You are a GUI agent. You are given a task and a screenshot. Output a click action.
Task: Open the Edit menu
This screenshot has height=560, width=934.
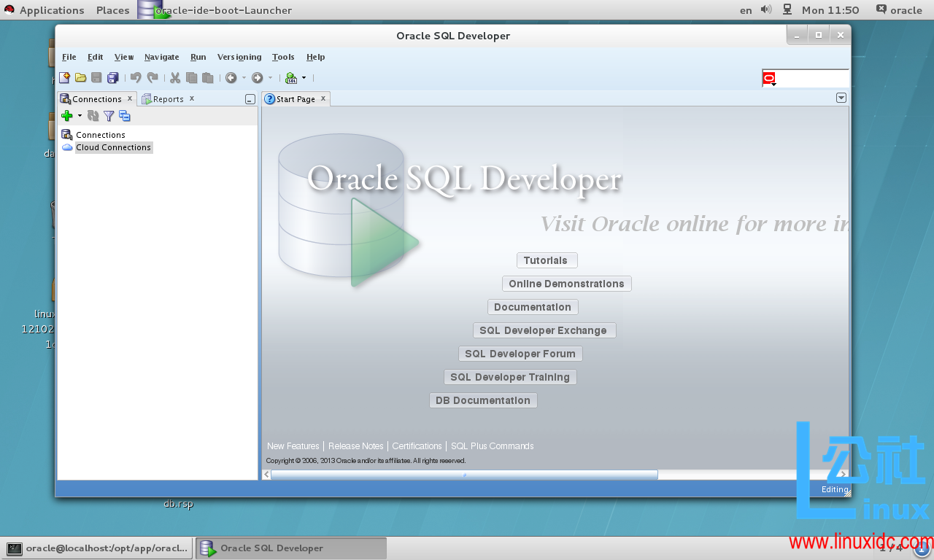pos(96,57)
